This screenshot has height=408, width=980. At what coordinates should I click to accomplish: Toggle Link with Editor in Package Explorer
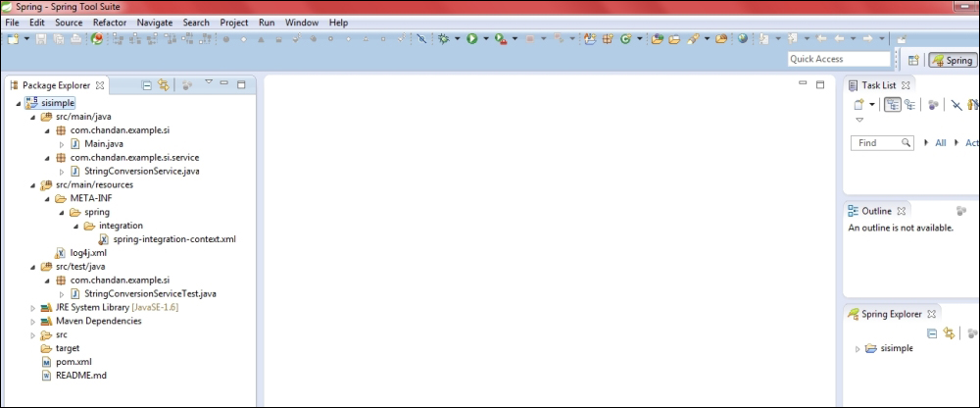tap(164, 85)
